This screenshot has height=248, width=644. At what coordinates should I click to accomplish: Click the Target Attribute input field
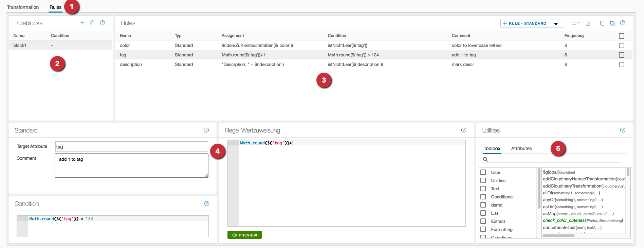point(131,147)
